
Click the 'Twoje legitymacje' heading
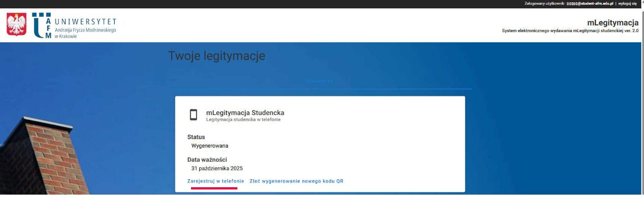pos(217,56)
